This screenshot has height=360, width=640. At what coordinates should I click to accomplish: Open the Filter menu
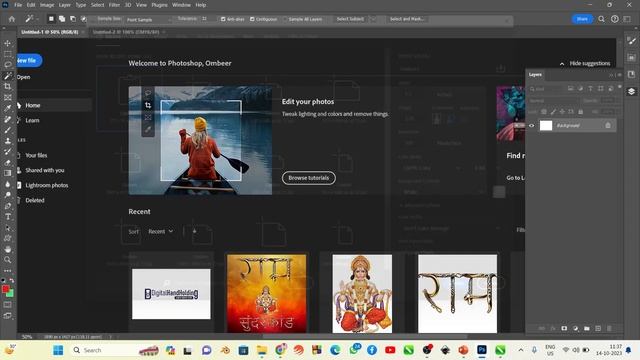coord(114,5)
